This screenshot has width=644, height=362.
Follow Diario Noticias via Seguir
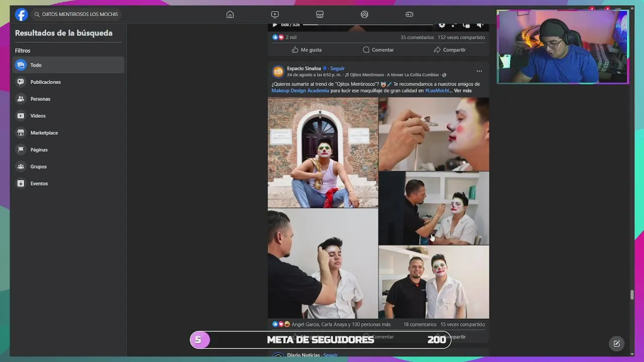[330, 355]
